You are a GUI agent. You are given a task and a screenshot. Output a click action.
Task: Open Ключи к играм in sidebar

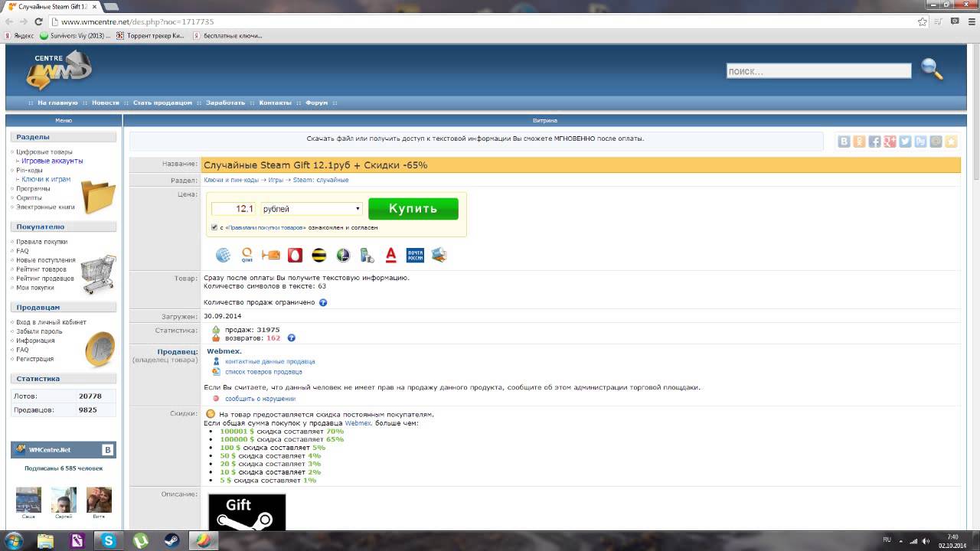46,180
